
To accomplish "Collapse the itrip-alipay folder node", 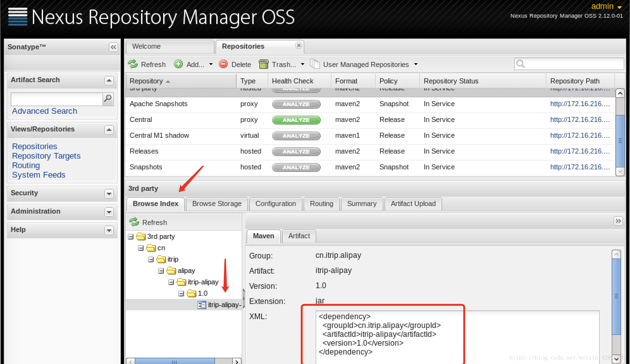I will click(x=171, y=282).
